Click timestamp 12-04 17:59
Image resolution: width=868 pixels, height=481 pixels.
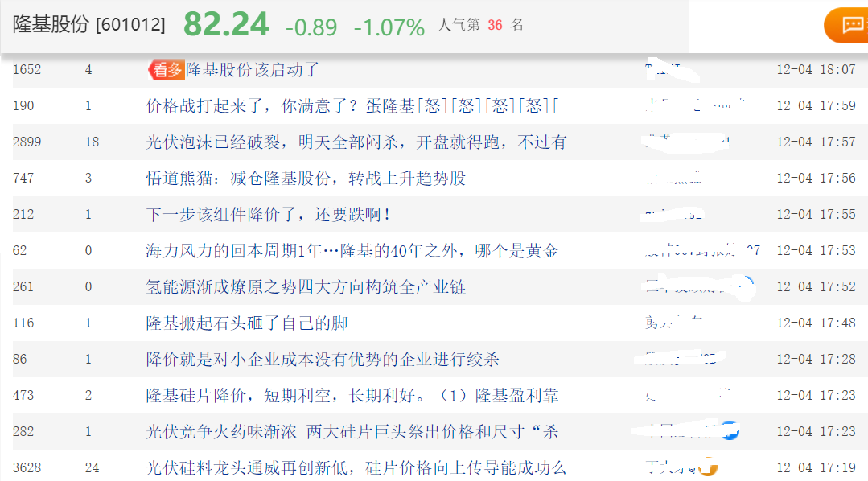pyautogui.click(x=816, y=105)
